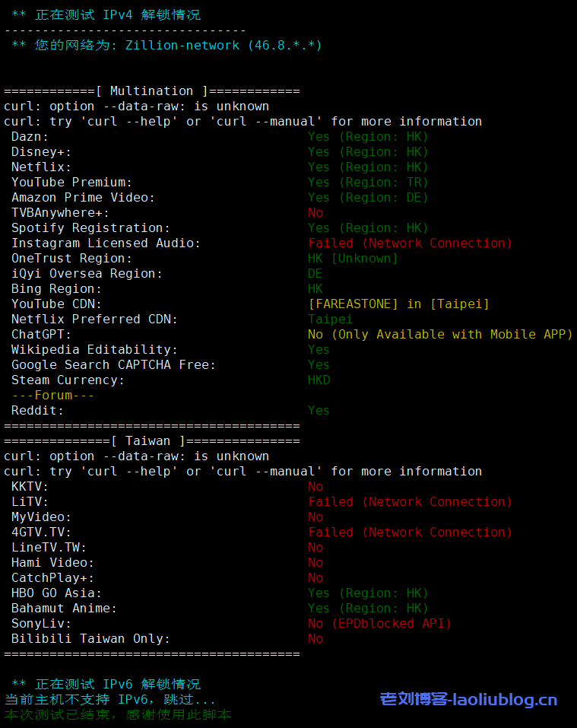Click the ChatGPT mobile app only result
This screenshot has height=728, width=577.
click(440, 335)
